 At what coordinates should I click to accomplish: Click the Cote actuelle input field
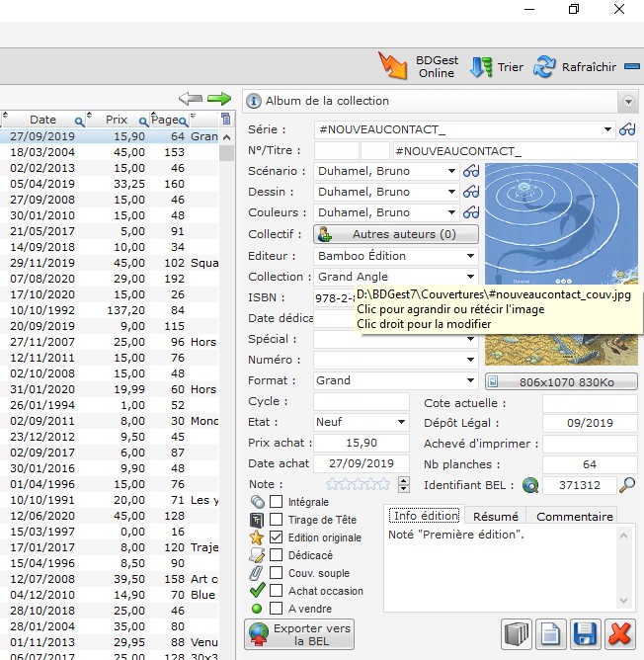[x=590, y=403]
